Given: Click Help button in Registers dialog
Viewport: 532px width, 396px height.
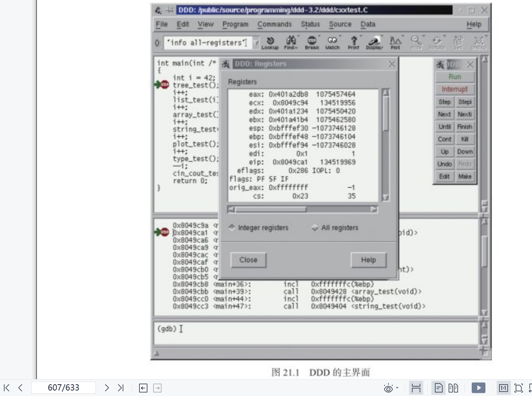Looking at the screenshot, I should (x=368, y=260).
